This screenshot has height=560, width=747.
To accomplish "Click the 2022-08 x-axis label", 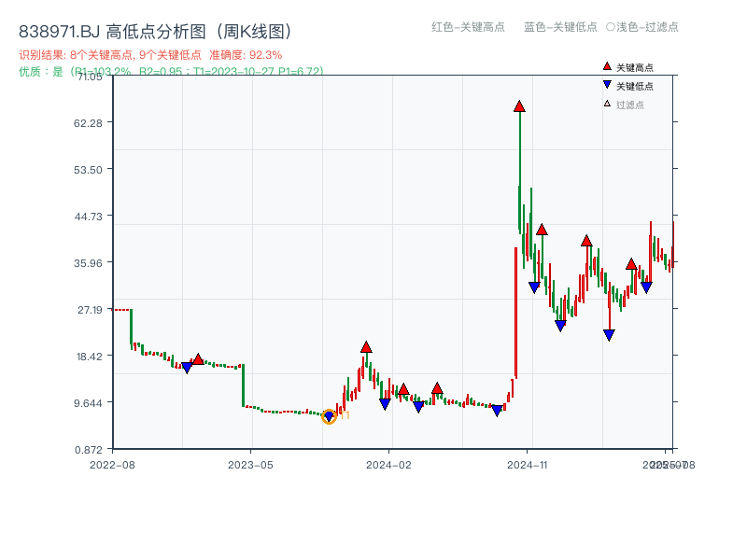I will pyautogui.click(x=112, y=465).
